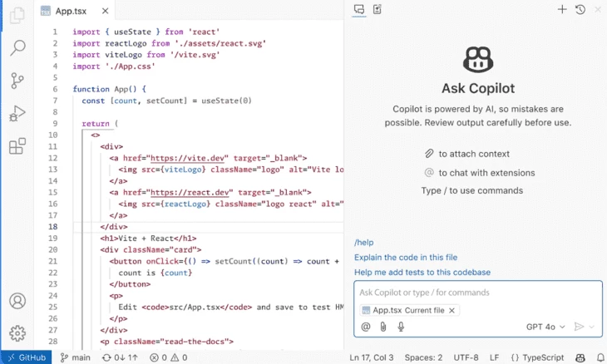Click Ln 17, Col 3 in status bar
The width and height of the screenshot is (607, 364).
[x=371, y=357]
